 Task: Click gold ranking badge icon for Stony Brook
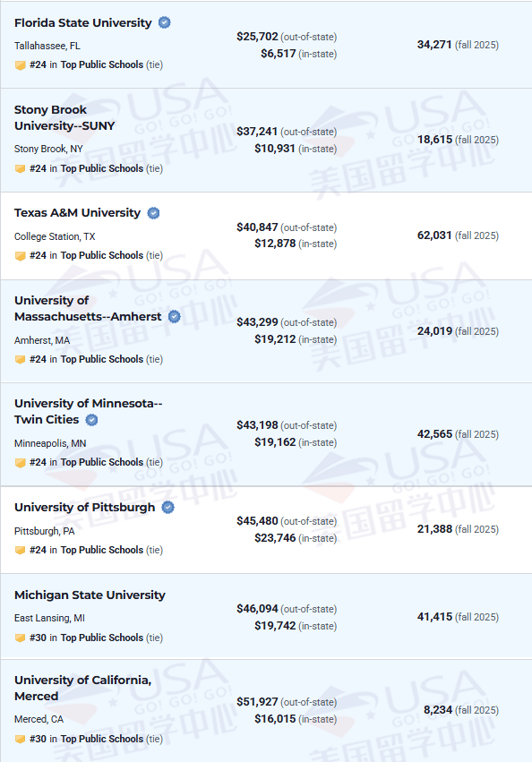20,168
